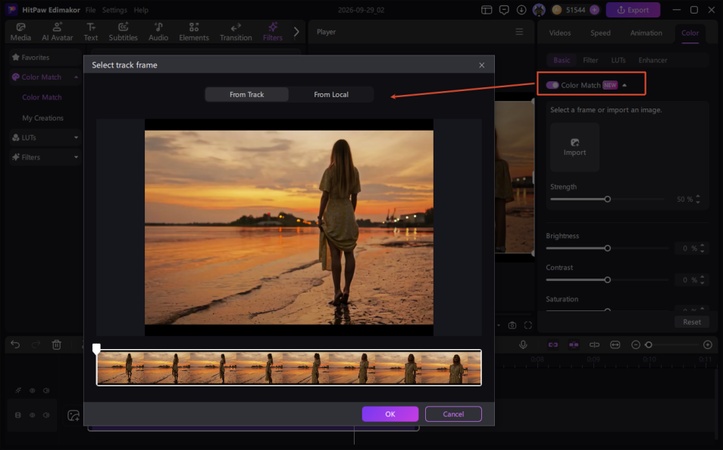Enter fullscreen preview with frame icon
The image size is (723, 450).
coord(528,326)
